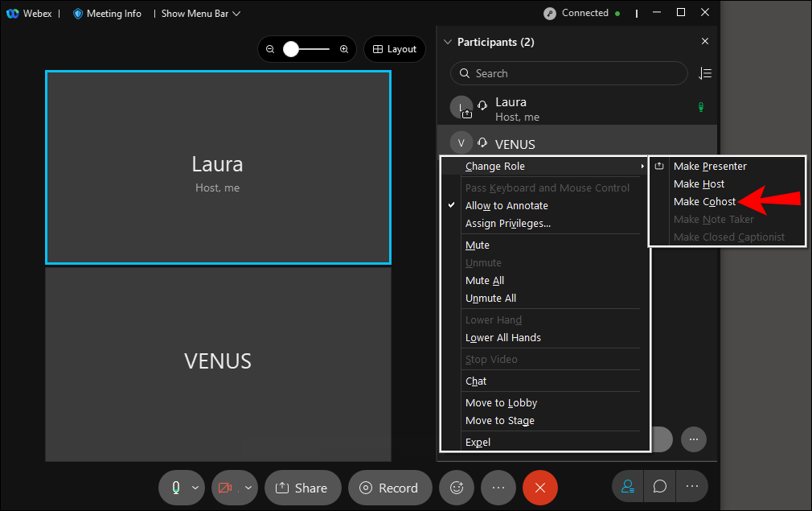
Task: Click the Webex logo icon
Action: click(12, 14)
